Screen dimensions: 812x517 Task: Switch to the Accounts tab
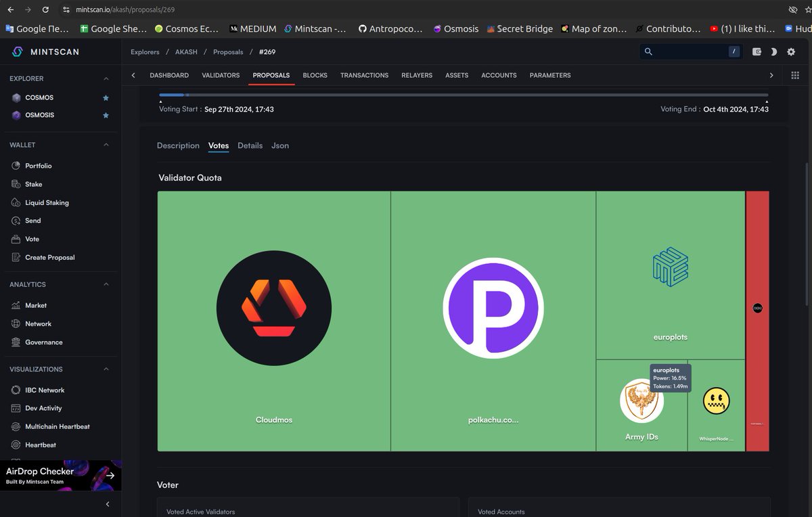499,75
